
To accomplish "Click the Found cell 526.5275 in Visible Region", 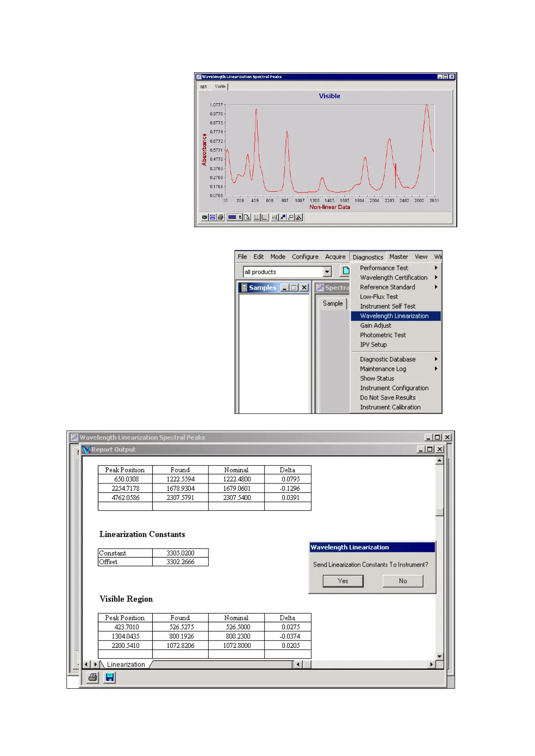I will point(181,627).
